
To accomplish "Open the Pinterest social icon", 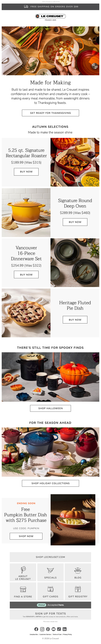I will pyautogui.click(x=48, y=629).
